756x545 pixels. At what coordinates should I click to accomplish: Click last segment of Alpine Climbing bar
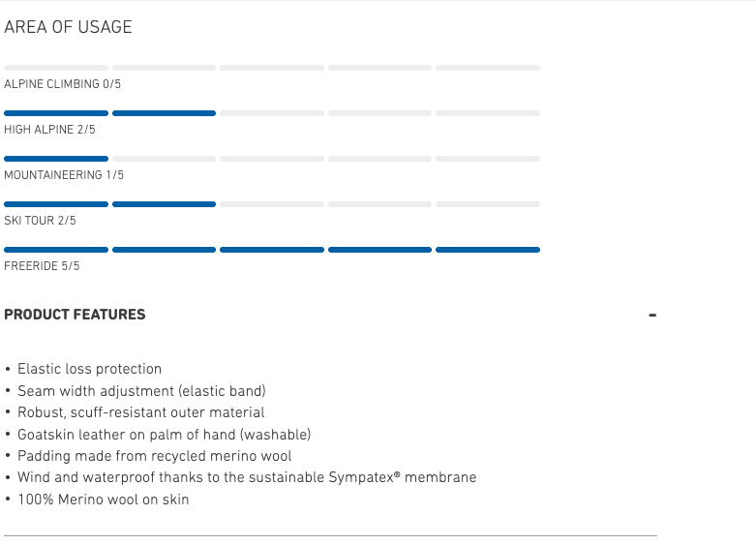[x=487, y=68]
